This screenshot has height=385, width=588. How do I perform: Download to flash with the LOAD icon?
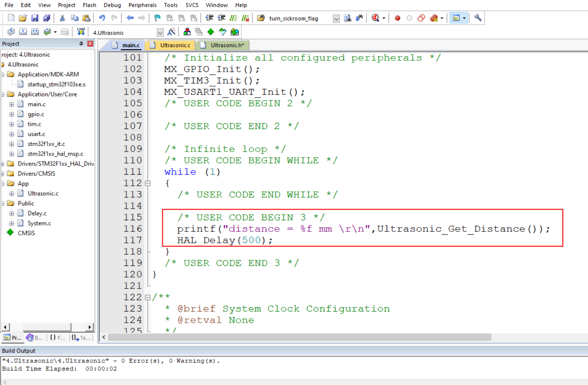pyautogui.click(x=81, y=32)
